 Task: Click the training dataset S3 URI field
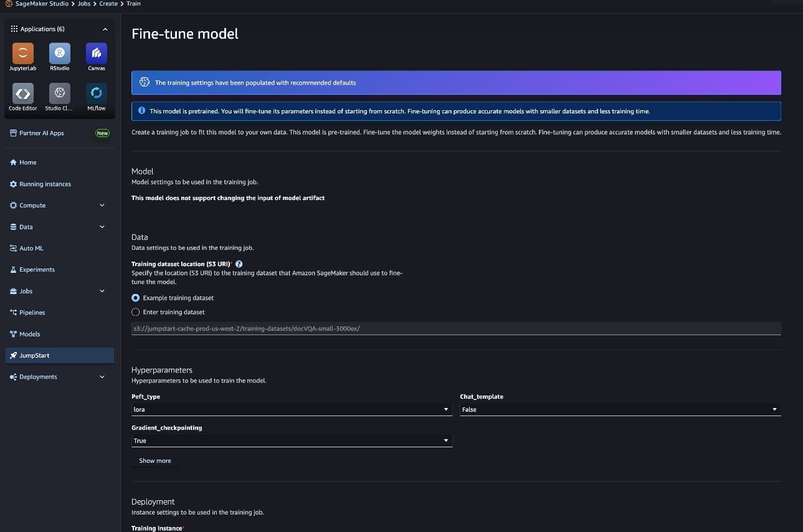[455, 328]
